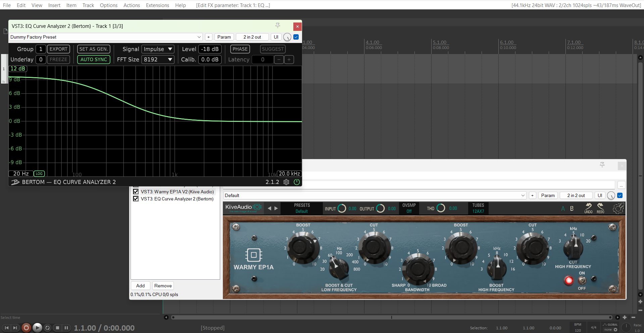Viewport: 644px width, 333px height.
Task: Open EQ Curve Analyzer settings gear
Action: (x=286, y=182)
